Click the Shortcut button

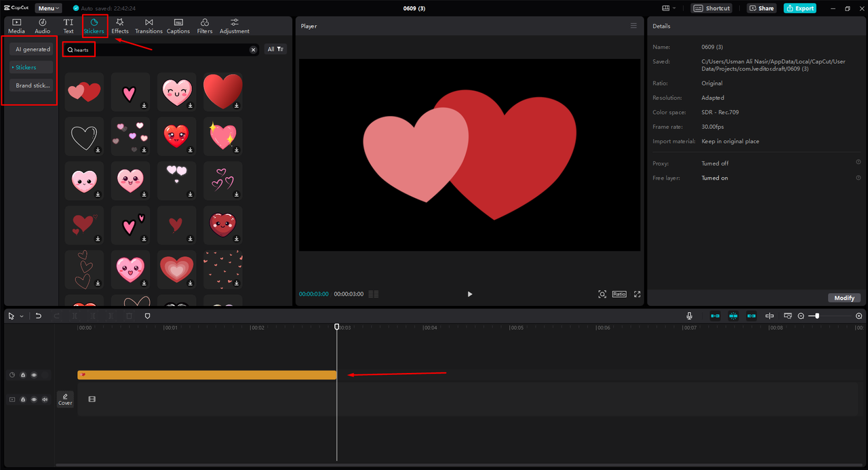point(712,8)
